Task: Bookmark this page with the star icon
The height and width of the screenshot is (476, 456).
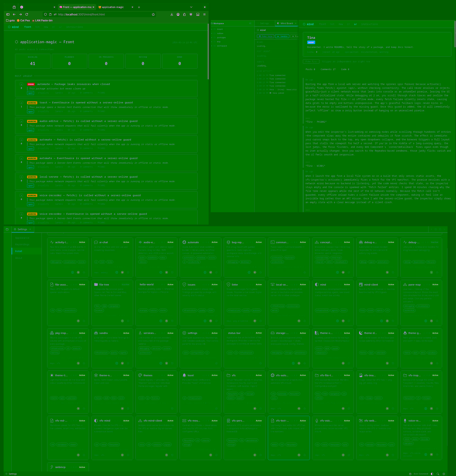Action: pyautogui.click(x=153, y=15)
